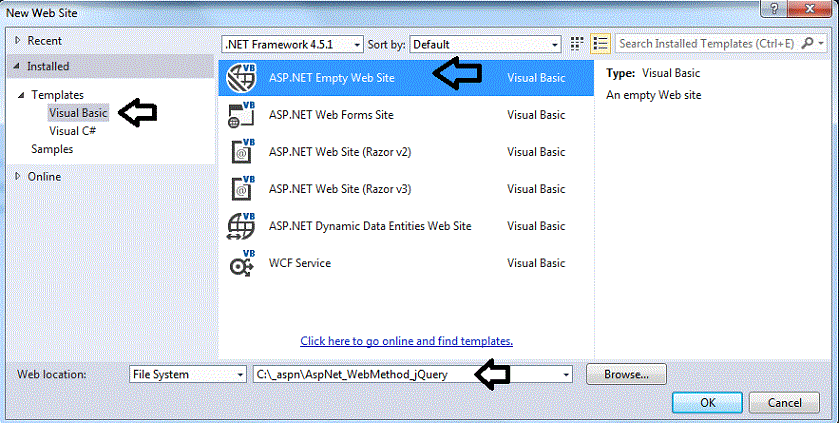Select the ASP.NET Empty Web Site template icon
Image resolution: width=839 pixels, height=423 pixels.
[241, 78]
